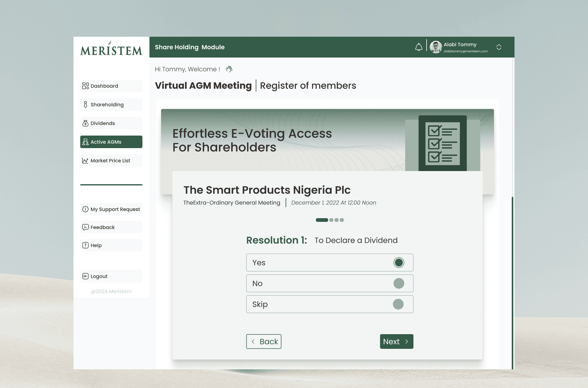The height and width of the screenshot is (388, 588).
Task: Click the Shareholding sidebar icon
Action: pos(85,105)
